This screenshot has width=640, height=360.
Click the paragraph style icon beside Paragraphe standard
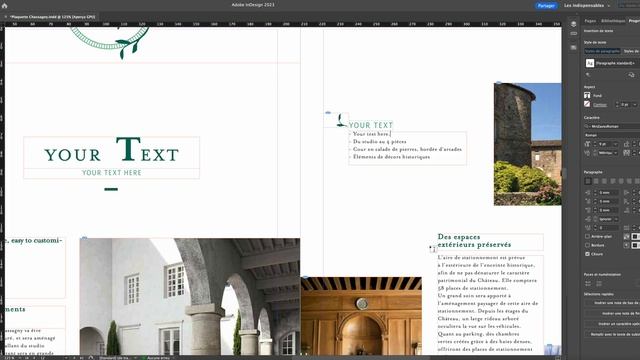[x=589, y=63]
